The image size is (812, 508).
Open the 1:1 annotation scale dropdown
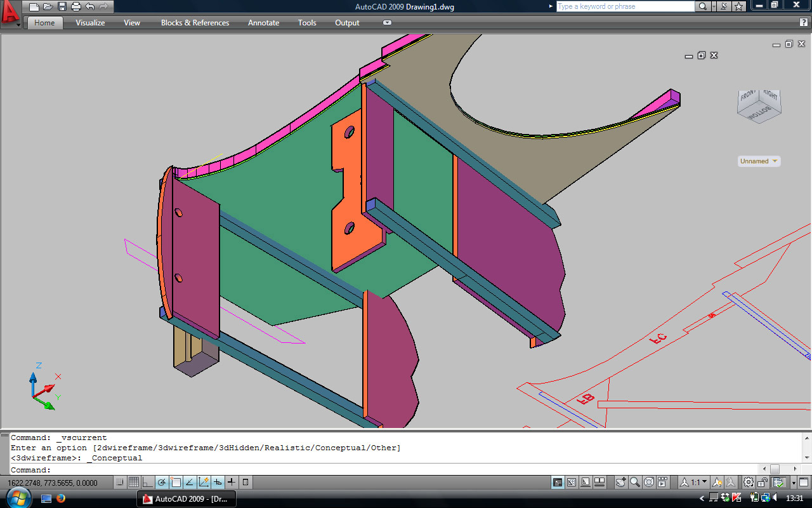coord(698,483)
